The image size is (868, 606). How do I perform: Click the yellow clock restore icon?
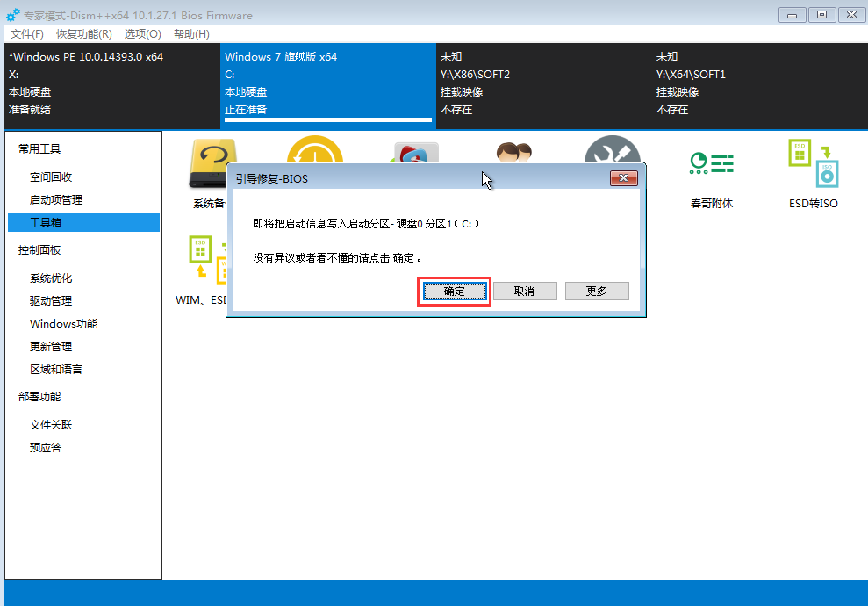pyautogui.click(x=314, y=149)
